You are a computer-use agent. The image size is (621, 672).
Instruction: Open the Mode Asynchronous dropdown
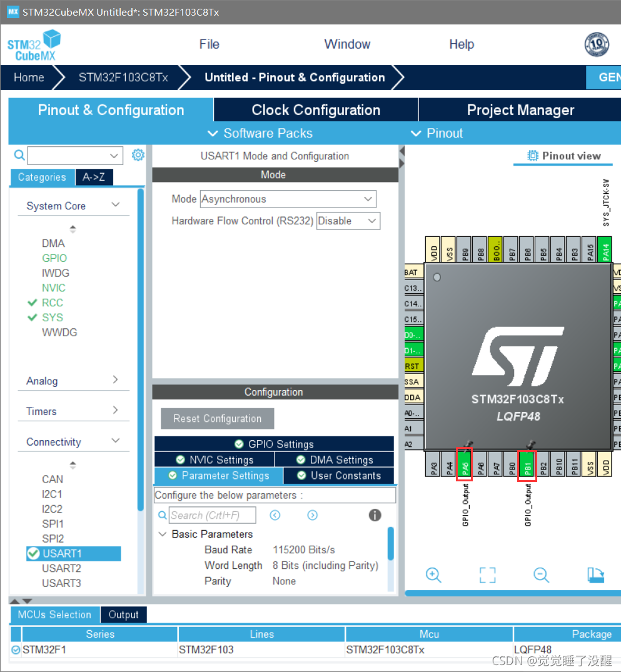coord(368,199)
